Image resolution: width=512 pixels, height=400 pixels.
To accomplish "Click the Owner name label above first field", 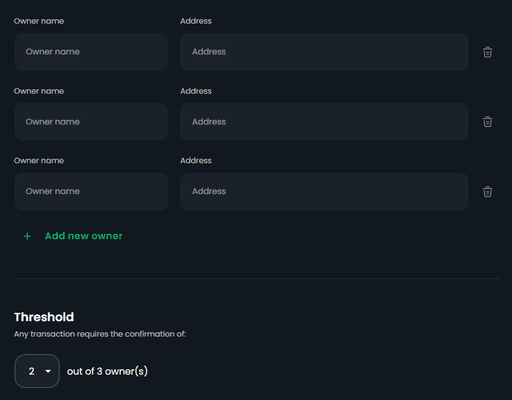I will pos(39,21).
